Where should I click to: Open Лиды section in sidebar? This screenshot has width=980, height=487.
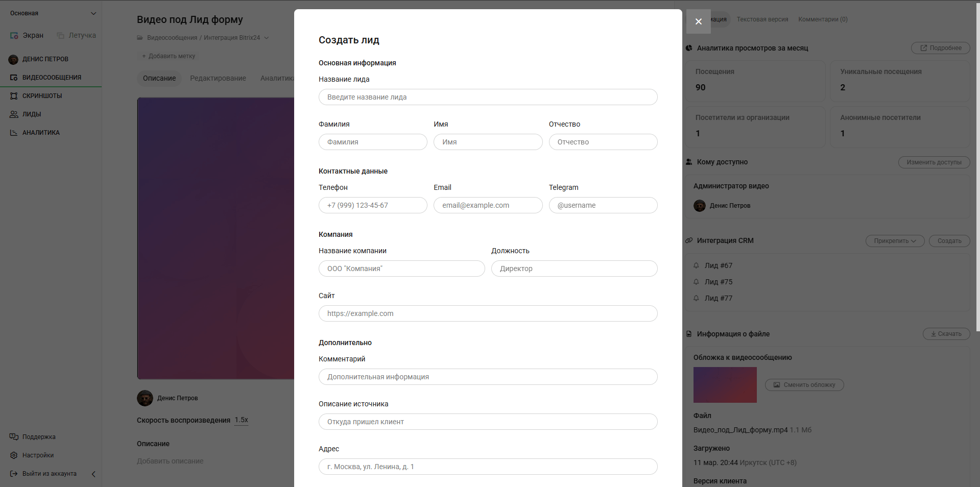[31, 114]
